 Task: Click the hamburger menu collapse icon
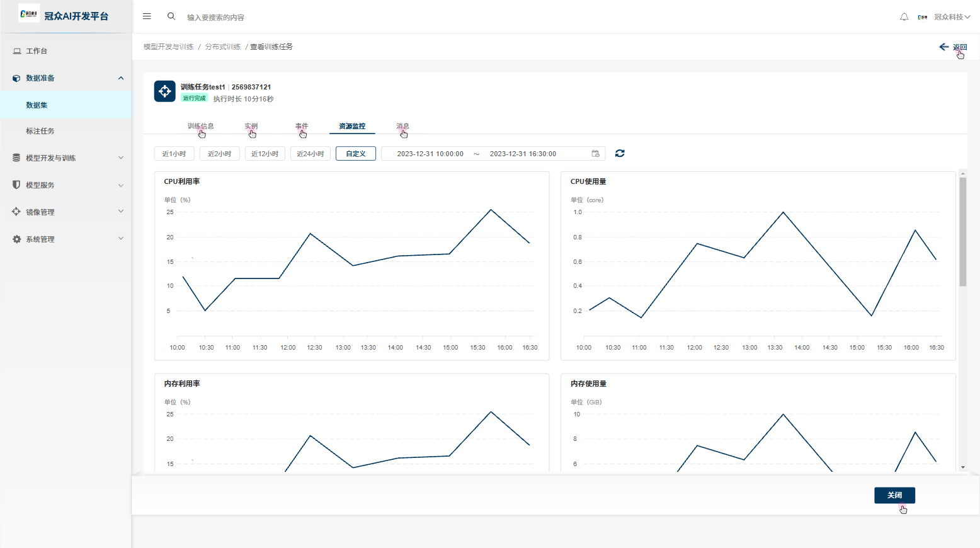point(147,16)
